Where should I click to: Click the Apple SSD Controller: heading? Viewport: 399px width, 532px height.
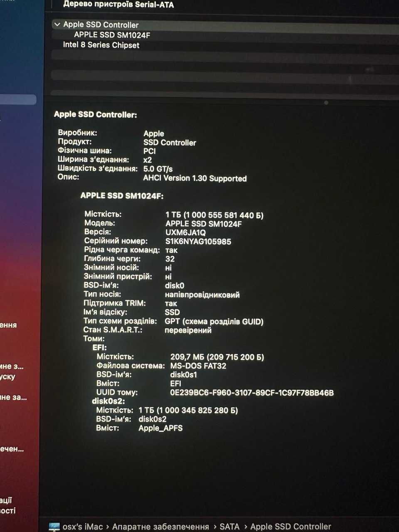tap(95, 114)
